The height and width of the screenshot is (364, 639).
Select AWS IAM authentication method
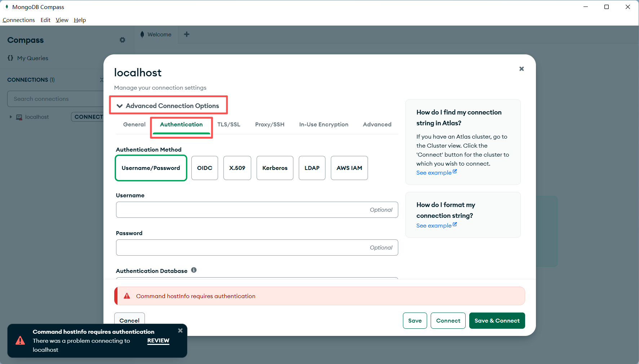(349, 168)
